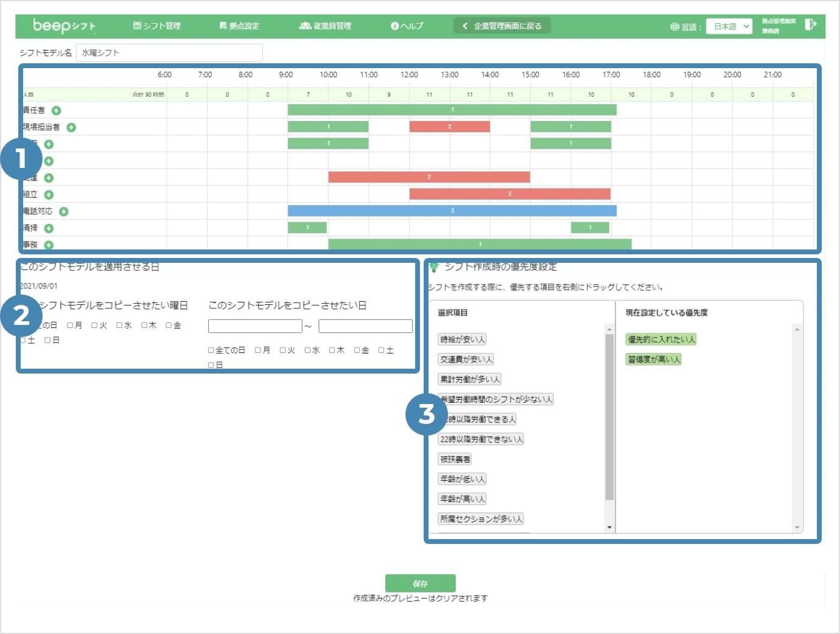Enable the 金 checkbox under weekday copy

tap(169, 325)
